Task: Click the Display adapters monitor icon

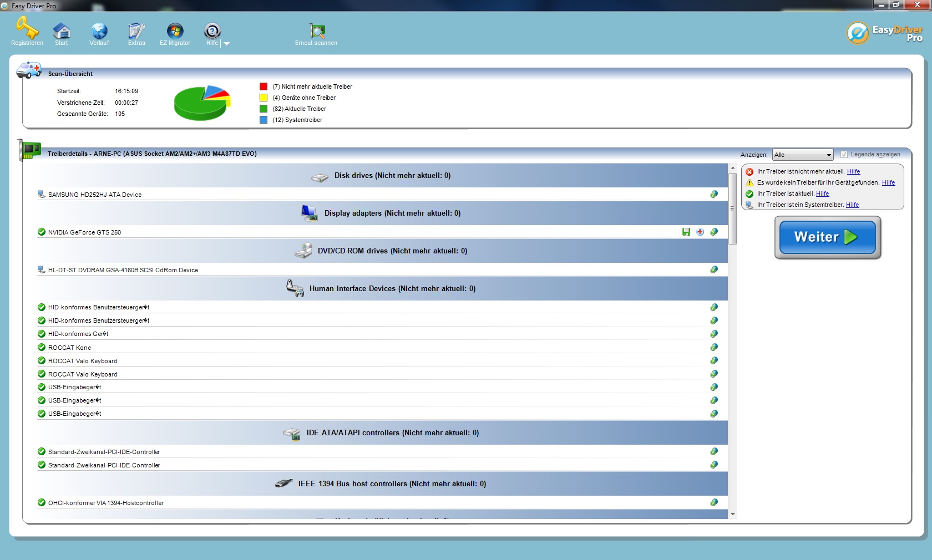Action: pyautogui.click(x=310, y=213)
